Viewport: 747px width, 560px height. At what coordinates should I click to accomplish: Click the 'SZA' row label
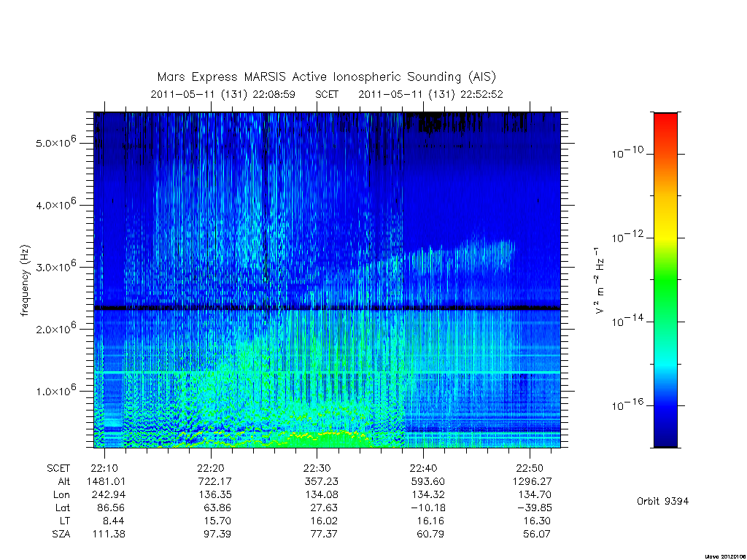(61, 534)
